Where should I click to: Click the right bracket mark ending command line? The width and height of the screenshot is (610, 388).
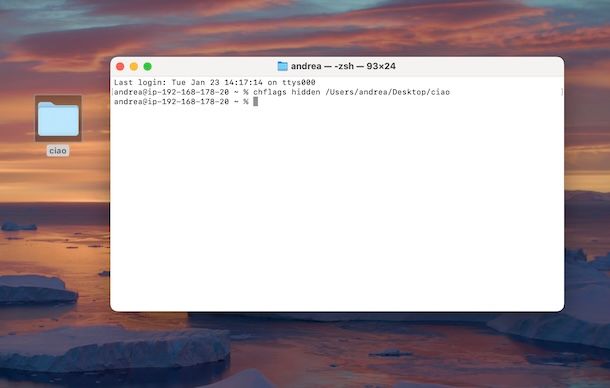click(561, 92)
